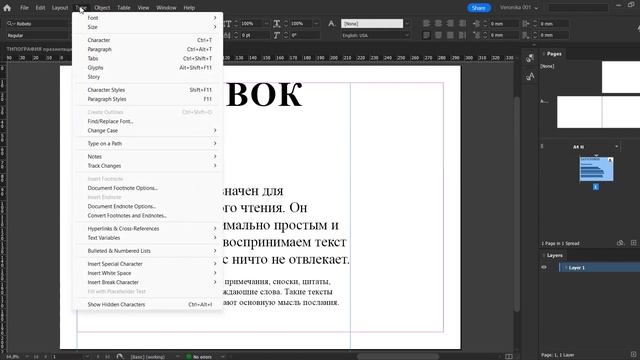Open Paragraph Styles from the menu
The width and height of the screenshot is (640, 360).
coord(148,99)
